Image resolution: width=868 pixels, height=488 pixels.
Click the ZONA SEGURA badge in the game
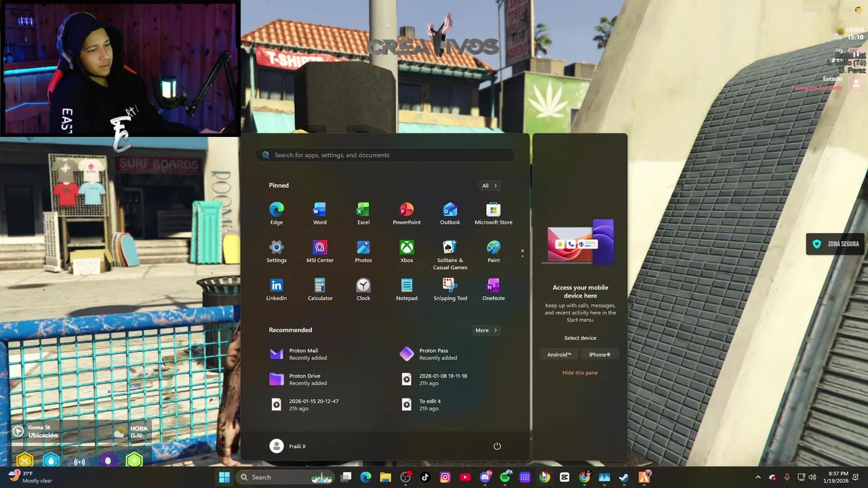coord(835,244)
